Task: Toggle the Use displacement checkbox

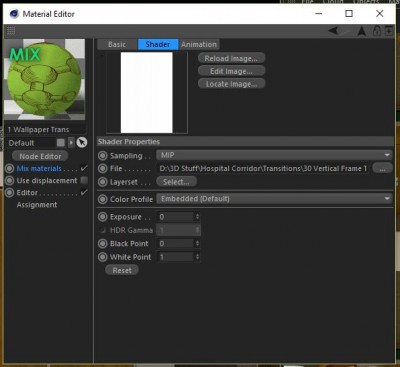Action: point(84,180)
